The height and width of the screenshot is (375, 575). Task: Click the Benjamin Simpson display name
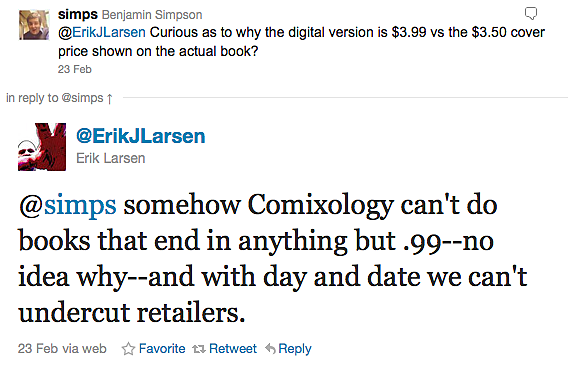(x=152, y=15)
